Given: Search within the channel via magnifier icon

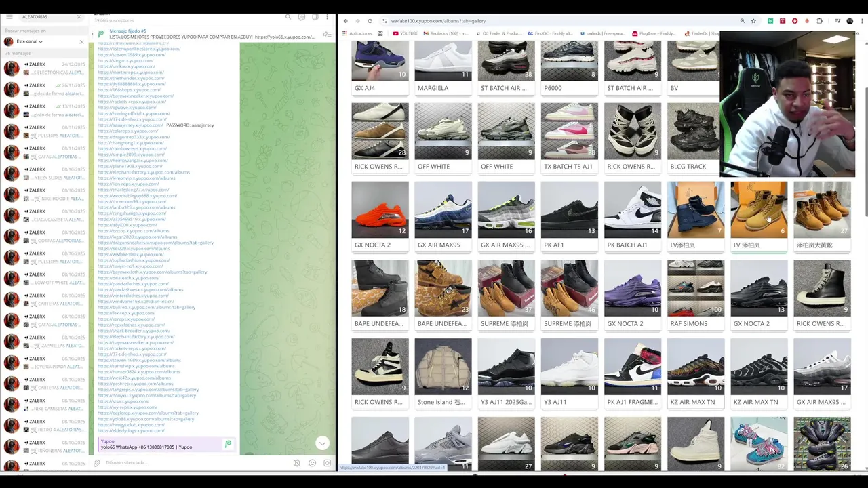Looking at the screenshot, I should (x=288, y=17).
